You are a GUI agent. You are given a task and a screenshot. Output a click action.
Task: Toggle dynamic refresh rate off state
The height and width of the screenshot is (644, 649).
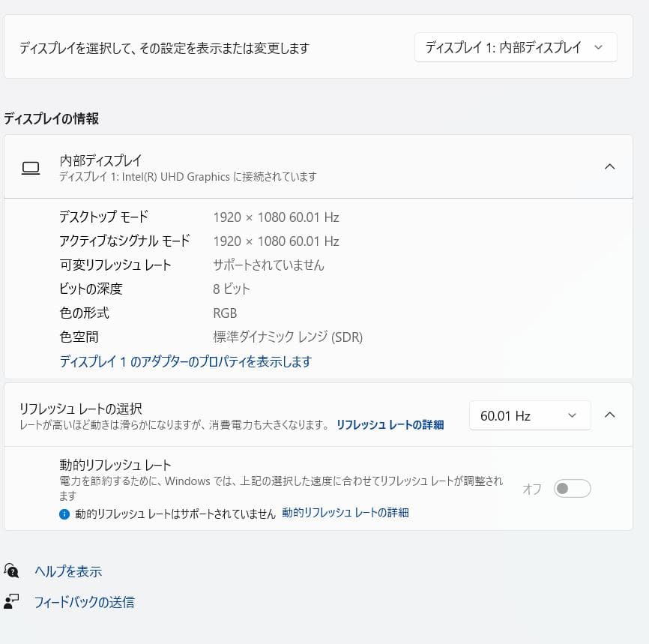572,488
